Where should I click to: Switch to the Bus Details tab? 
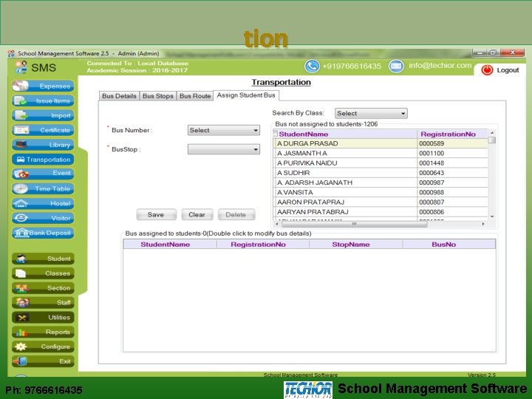pos(119,96)
